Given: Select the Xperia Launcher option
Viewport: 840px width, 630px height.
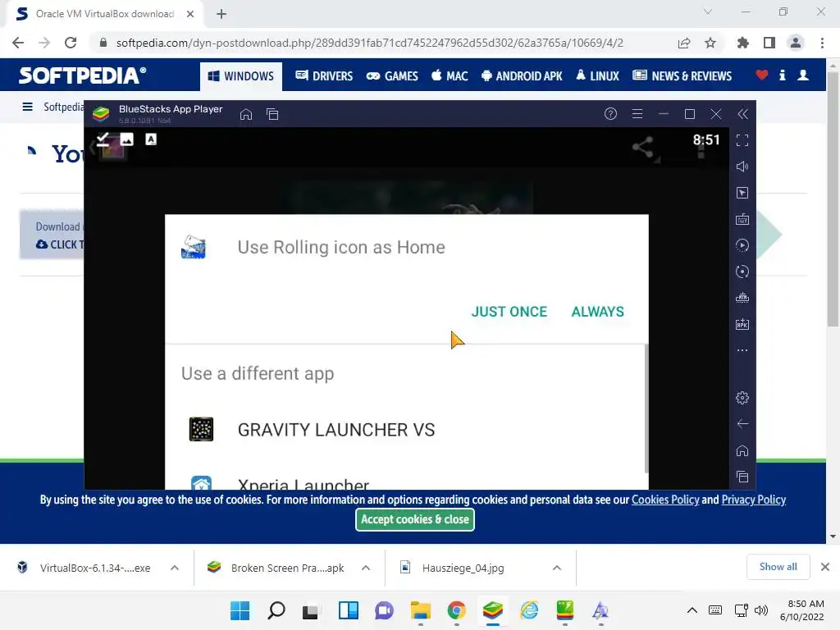Looking at the screenshot, I should click(405, 482).
